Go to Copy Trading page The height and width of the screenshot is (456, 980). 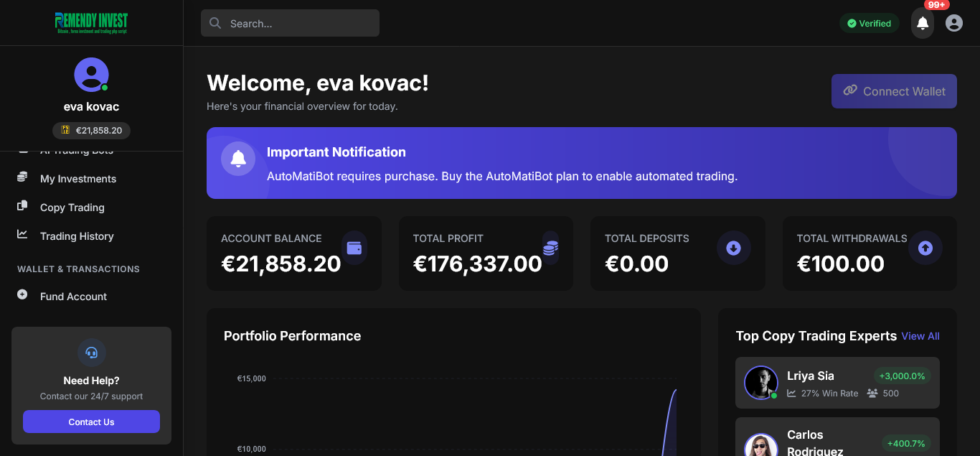(72, 208)
